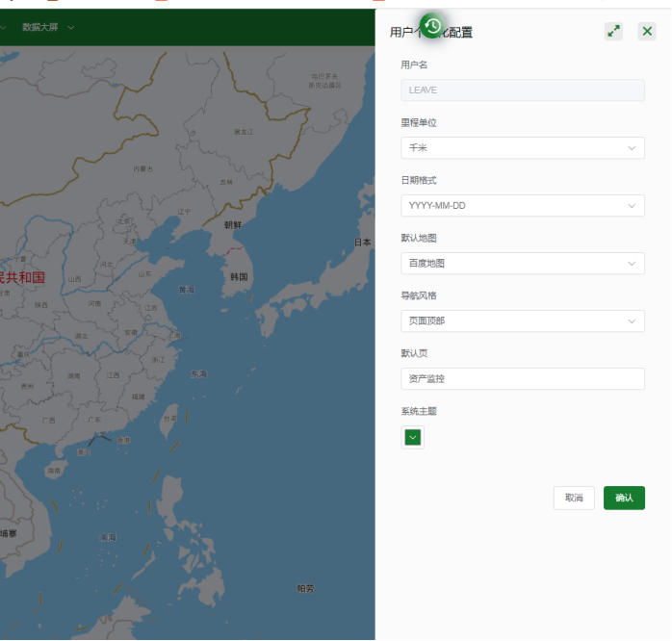Open the 系统主题 green color picker
This screenshot has height=641, width=672.
[x=413, y=438]
